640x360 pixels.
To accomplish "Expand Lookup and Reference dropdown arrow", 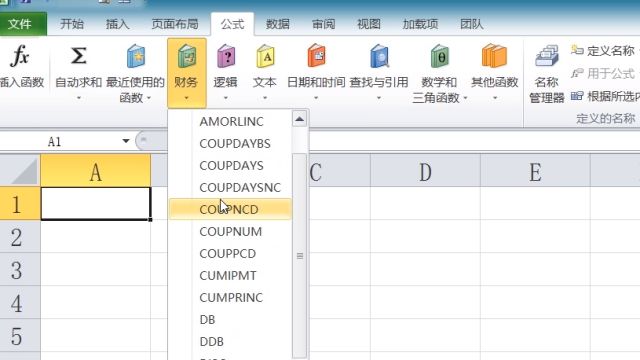I will pyautogui.click(x=379, y=98).
